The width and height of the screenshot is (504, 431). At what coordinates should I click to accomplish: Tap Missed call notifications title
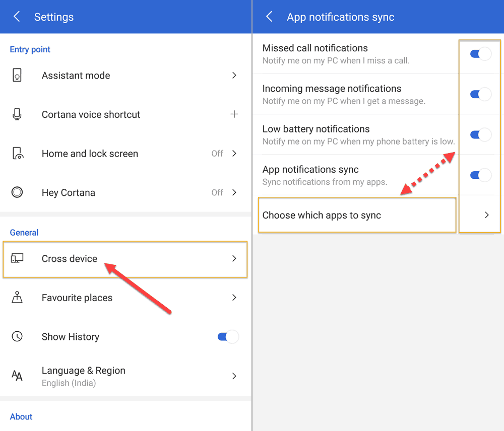(315, 48)
